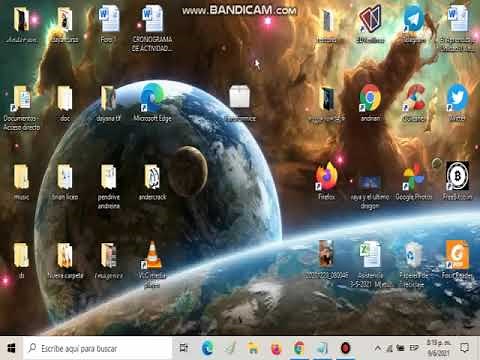Screen dimensions: 480x360
Task: Open Microsoft Edge from the taskbar
Action: click(207, 348)
